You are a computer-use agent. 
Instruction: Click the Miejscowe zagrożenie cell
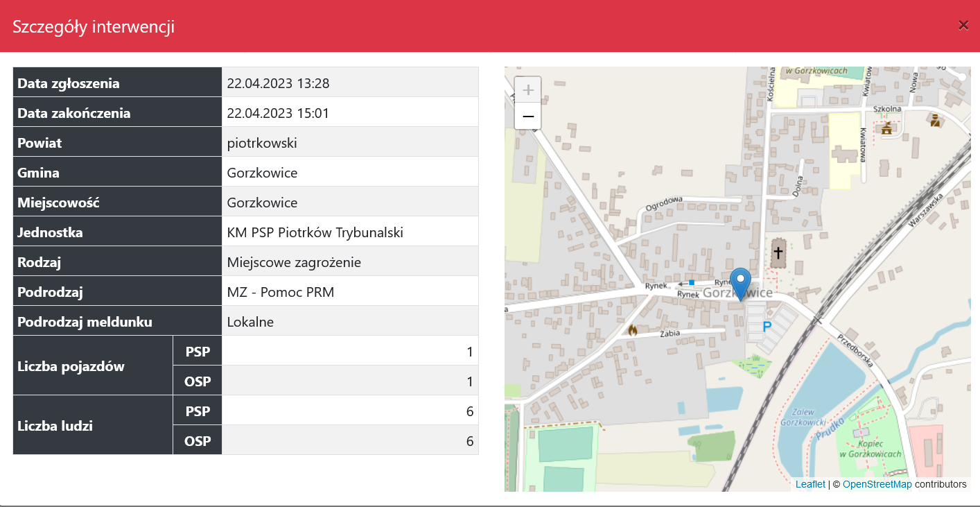pos(294,262)
